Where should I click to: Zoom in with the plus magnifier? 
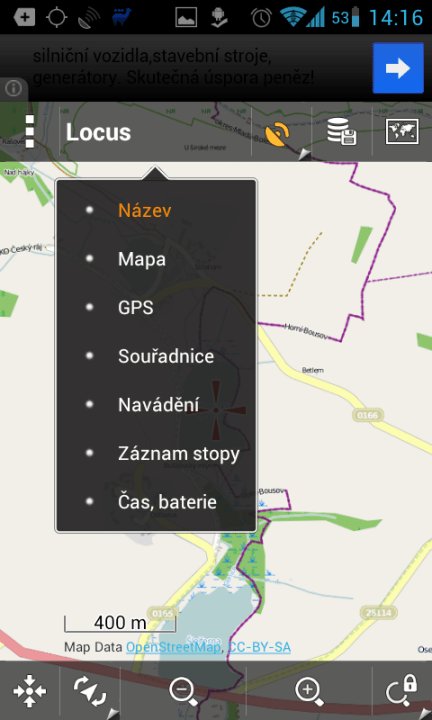(309, 692)
